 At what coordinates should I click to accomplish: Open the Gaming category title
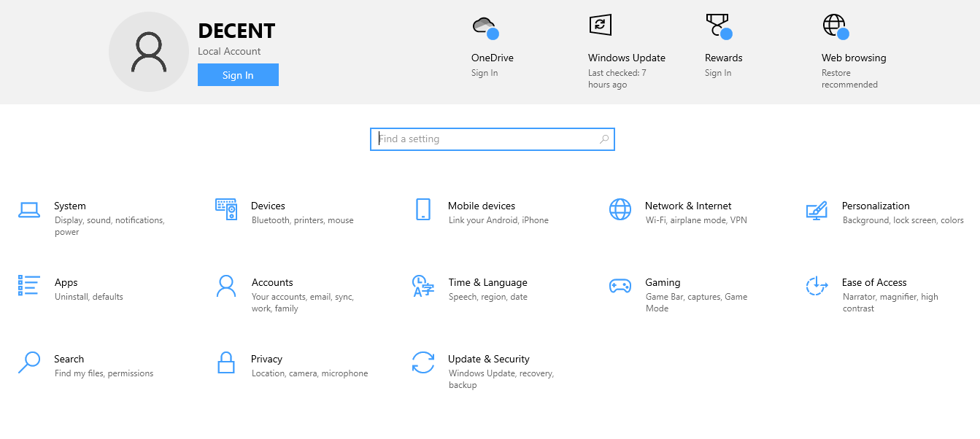(x=663, y=282)
